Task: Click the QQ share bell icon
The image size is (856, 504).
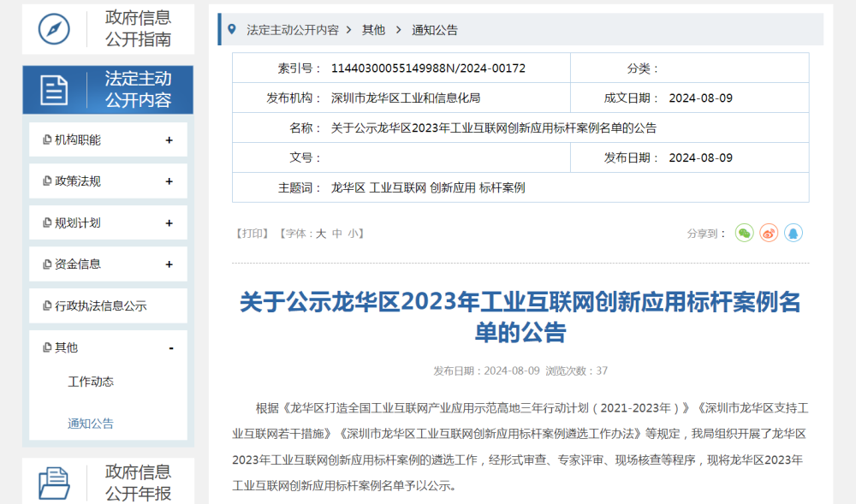Action: [794, 233]
